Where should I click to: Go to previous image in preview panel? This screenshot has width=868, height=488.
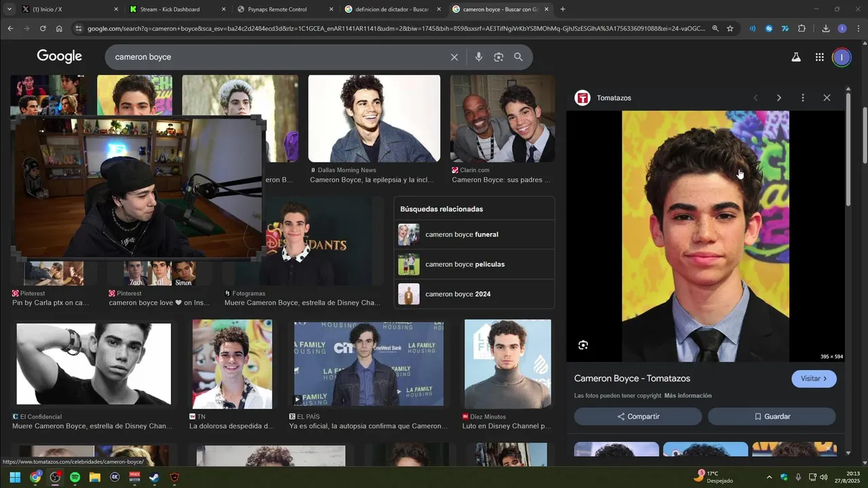[755, 98]
